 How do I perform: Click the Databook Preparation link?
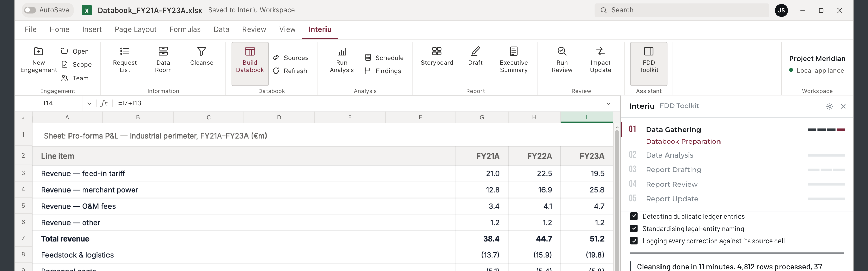(x=683, y=141)
